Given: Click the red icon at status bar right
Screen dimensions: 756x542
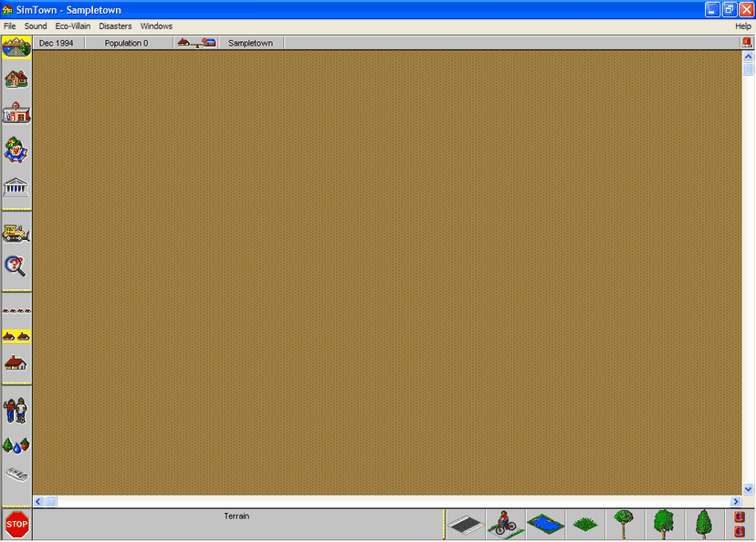Looking at the screenshot, I should [x=747, y=42].
